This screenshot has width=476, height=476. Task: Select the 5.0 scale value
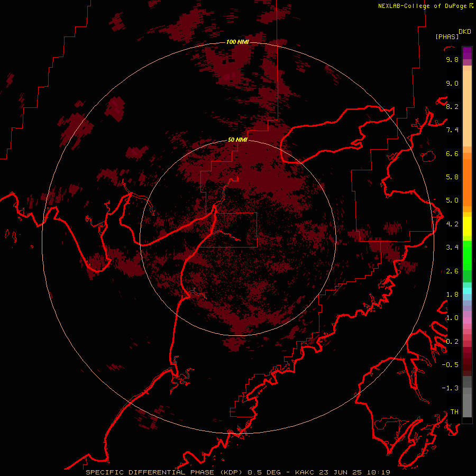(452, 200)
